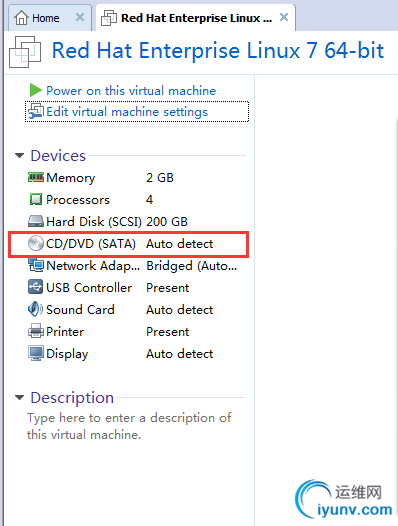Click Printer Present value
Image resolution: width=398 pixels, height=526 pixels.
[167, 332]
